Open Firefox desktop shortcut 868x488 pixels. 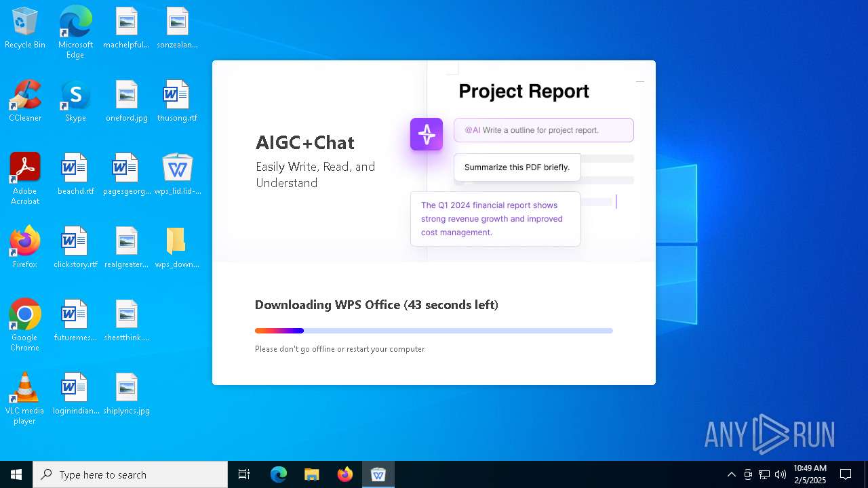(25, 247)
